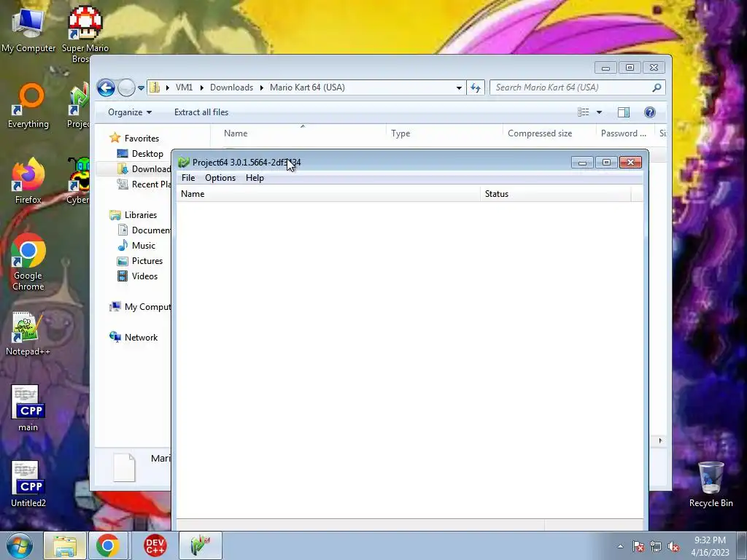
Task: Refresh the Explorer folder view
Action: click(x=476, y=87)
